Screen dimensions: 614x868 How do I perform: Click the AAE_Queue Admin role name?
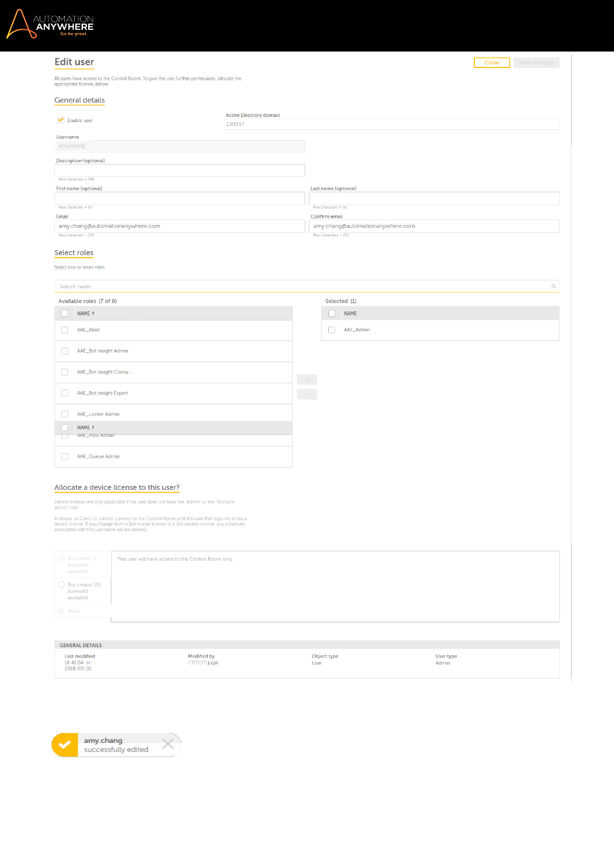click(x=98, y=457)
